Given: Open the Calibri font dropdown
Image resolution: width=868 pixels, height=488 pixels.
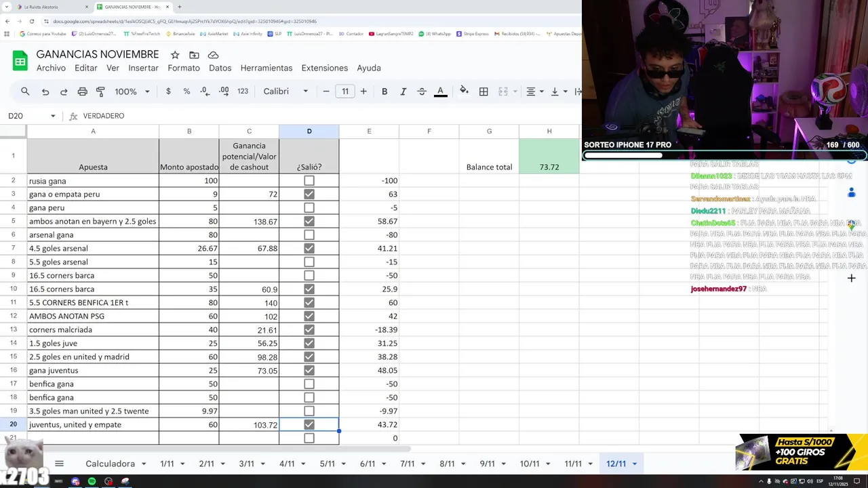Looking at the screenshot, I should click(285, 91).
